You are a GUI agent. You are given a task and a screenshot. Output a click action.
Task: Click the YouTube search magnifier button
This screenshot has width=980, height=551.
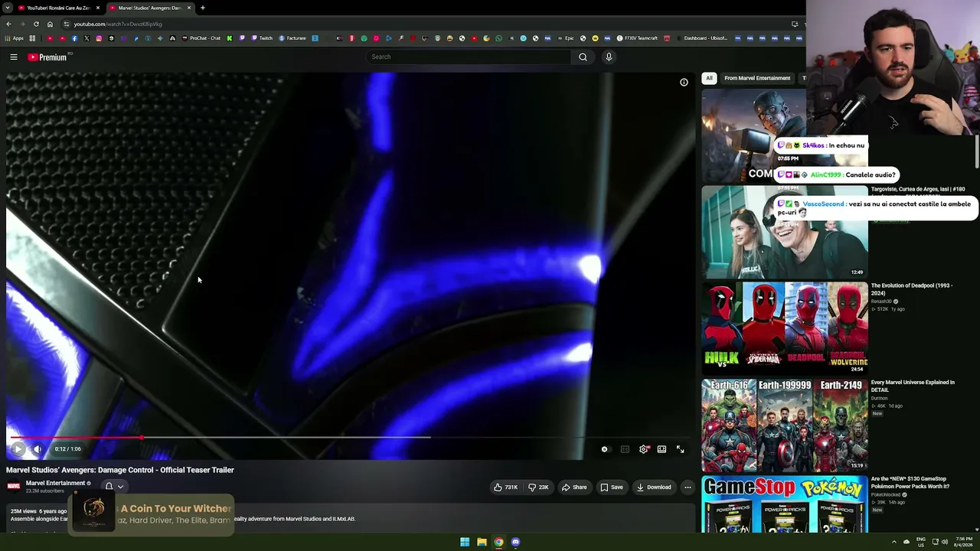[583, 57]
